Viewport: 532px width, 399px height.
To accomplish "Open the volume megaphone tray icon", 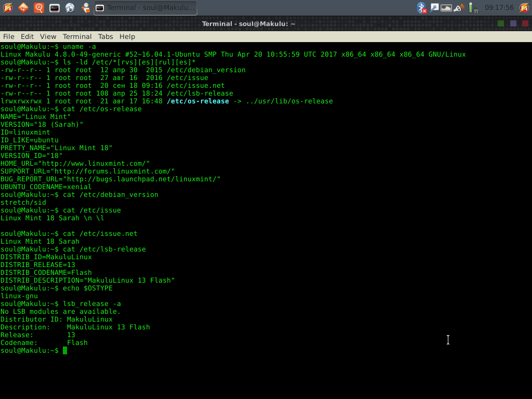I will click(x=459, y=7).
